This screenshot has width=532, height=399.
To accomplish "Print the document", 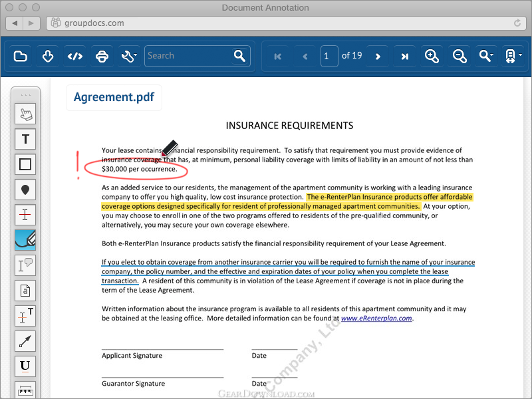I will [102, 56].
